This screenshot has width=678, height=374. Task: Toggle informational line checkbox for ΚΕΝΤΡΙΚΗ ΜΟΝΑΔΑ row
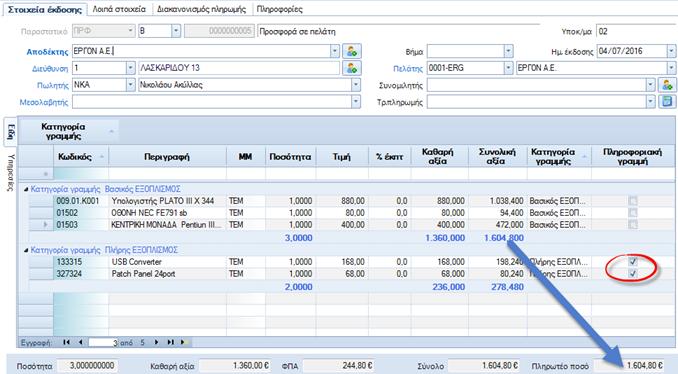(x=633, y=225)
